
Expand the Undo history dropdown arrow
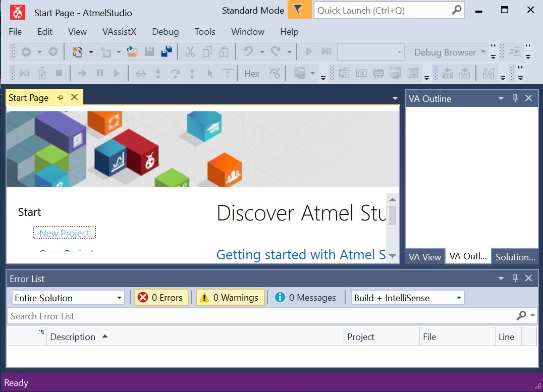(262, 52)
